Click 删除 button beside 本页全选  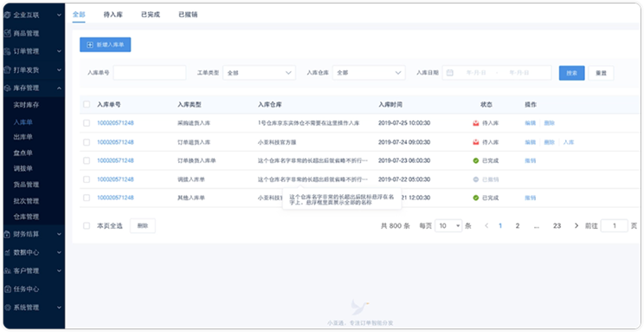[x=143, y=226]
